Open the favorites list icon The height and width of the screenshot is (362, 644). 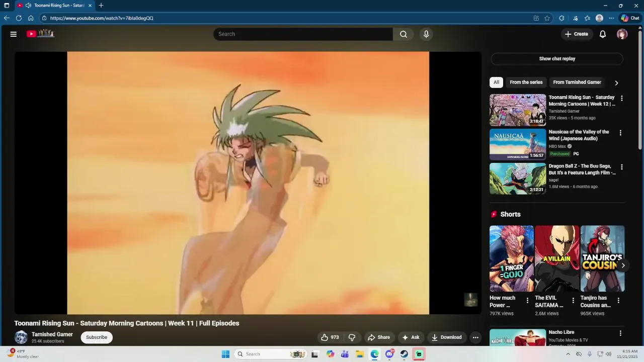pyautogui.click(x=587, y=18)
